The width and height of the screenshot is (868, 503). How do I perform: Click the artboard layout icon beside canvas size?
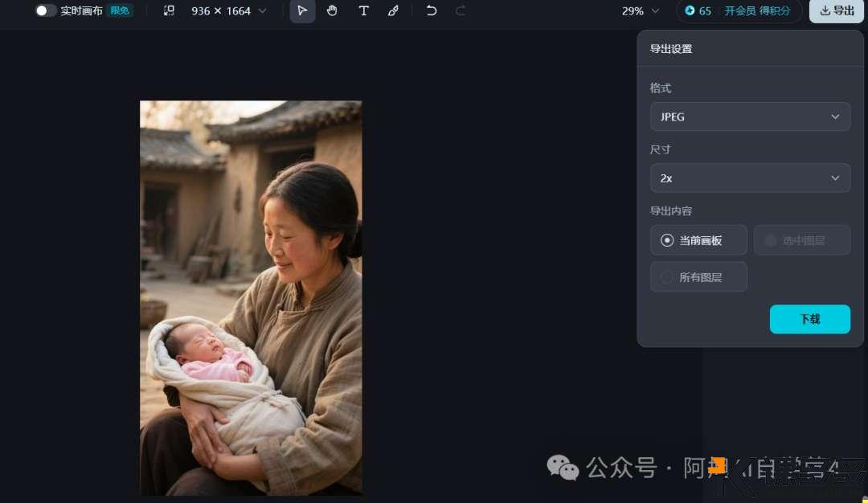(169, 10)
